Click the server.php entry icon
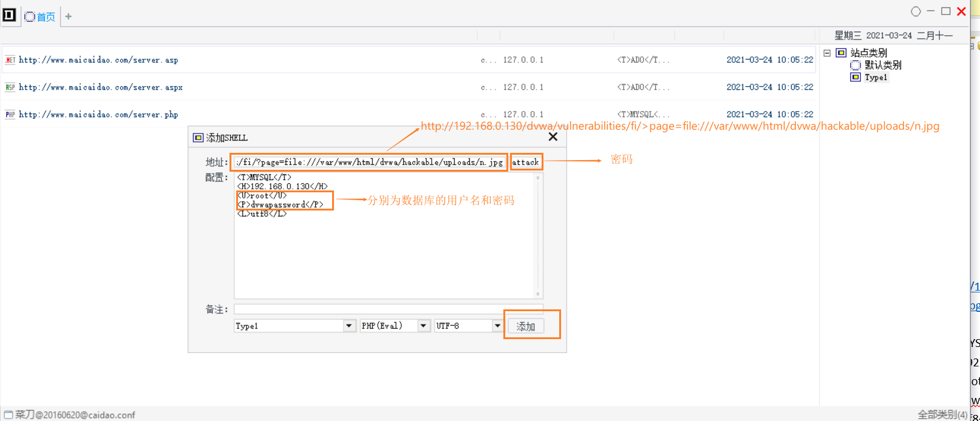Image resolution: width=980 pixels, height=421 pixels. coord(10,115)
